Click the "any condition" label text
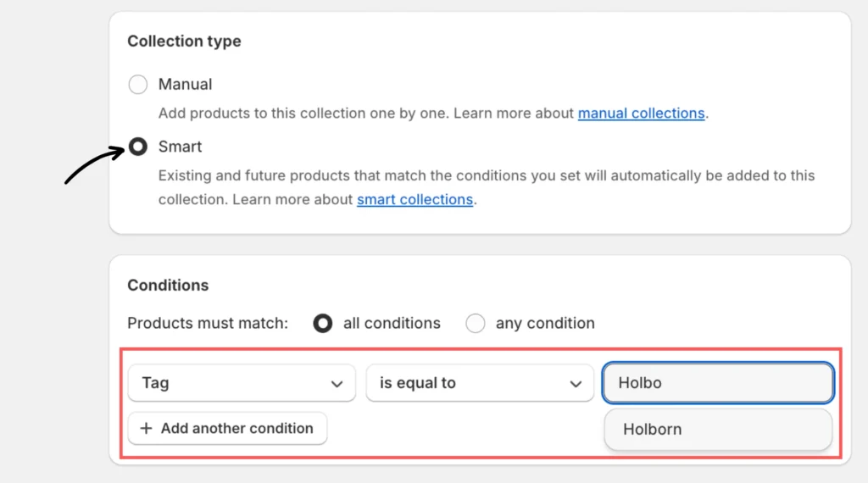Image resolution: width=868 pixels, height=483 pixels. click(x=545, y=324)
